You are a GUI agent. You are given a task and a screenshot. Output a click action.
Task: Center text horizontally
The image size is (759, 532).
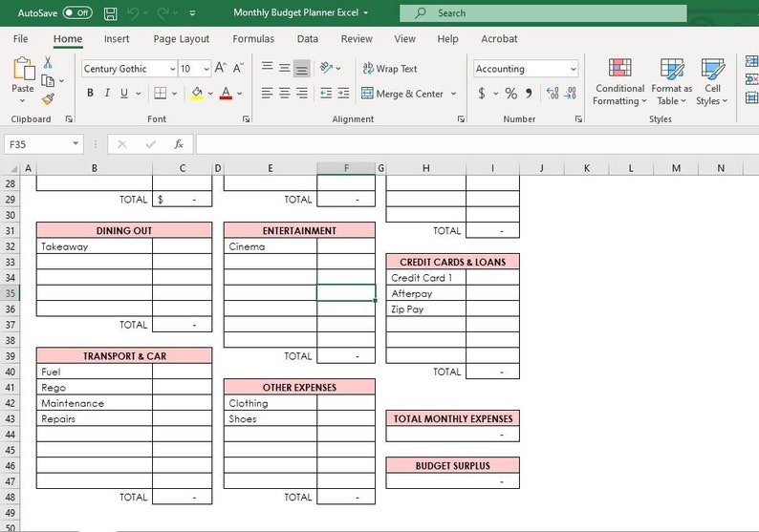(x=285, y=93)
